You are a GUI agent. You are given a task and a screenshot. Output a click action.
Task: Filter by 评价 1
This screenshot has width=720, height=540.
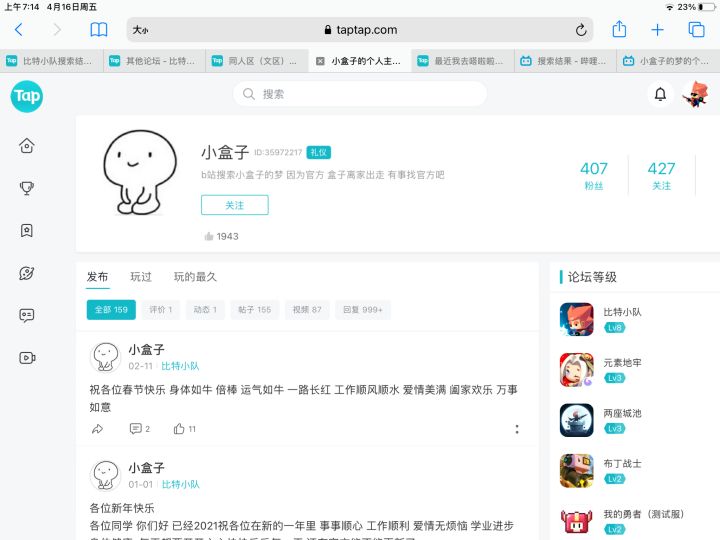click(x=161, y=310)
